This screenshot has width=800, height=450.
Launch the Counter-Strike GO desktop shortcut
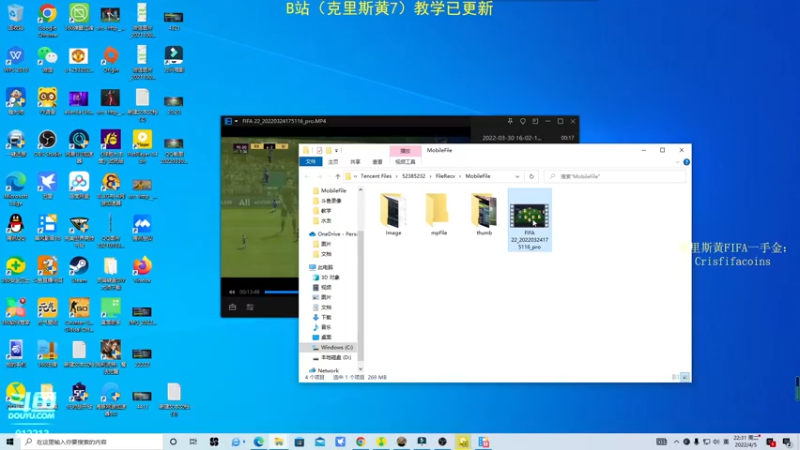click(x=79, y=315)
